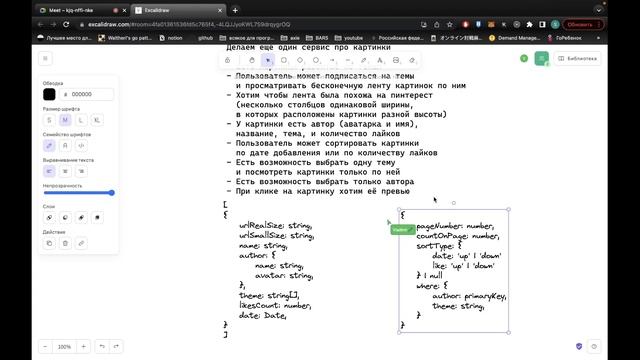Redo the last action
Image resolution: width=640 pixels, height=360 pixels.
pos(116,347)
